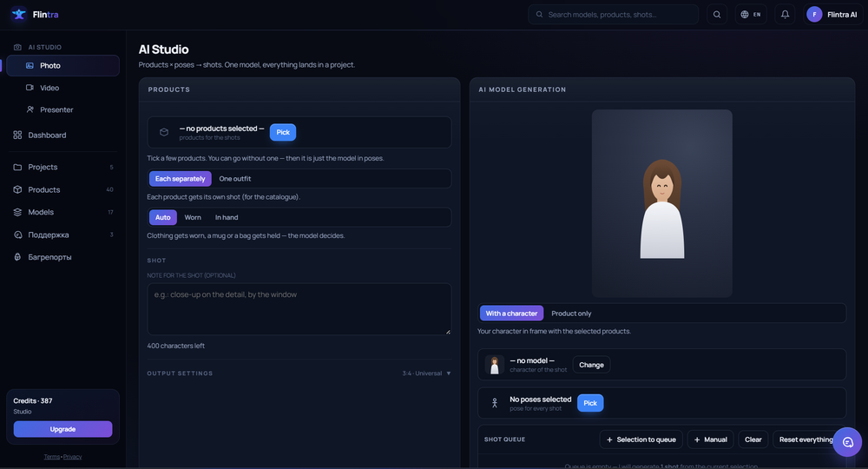Screen dimensions: 868x469
Task: Select Worn placement mode
Action: 193,218
